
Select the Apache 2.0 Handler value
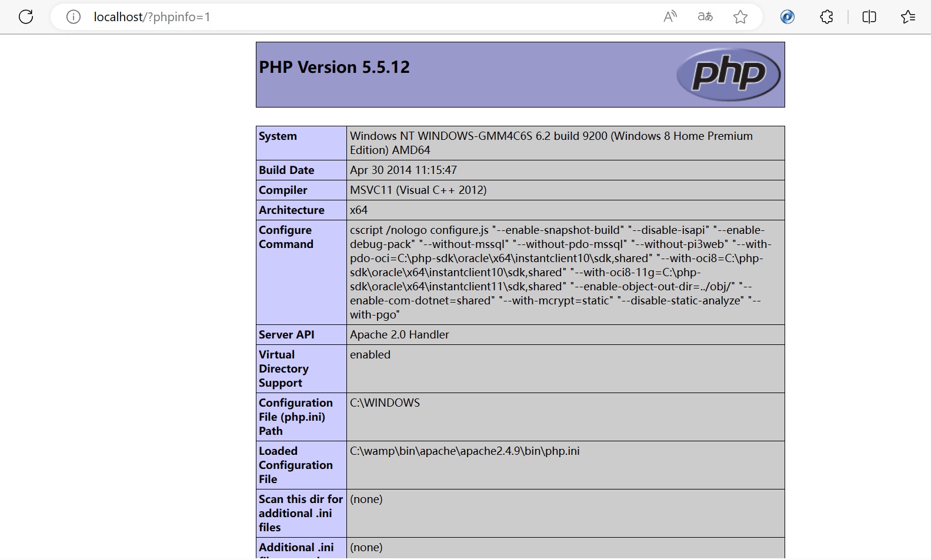click(x=399, y=334)
